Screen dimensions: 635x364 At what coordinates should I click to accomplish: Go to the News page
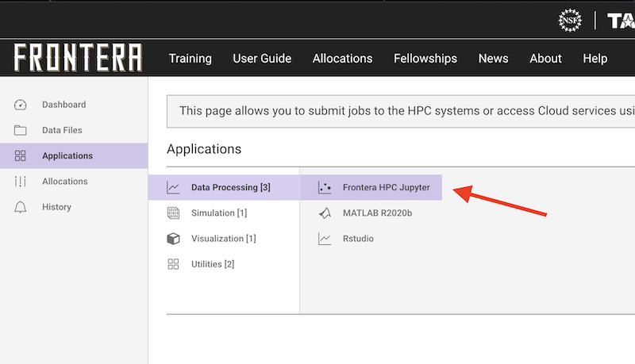pos(493,59)
